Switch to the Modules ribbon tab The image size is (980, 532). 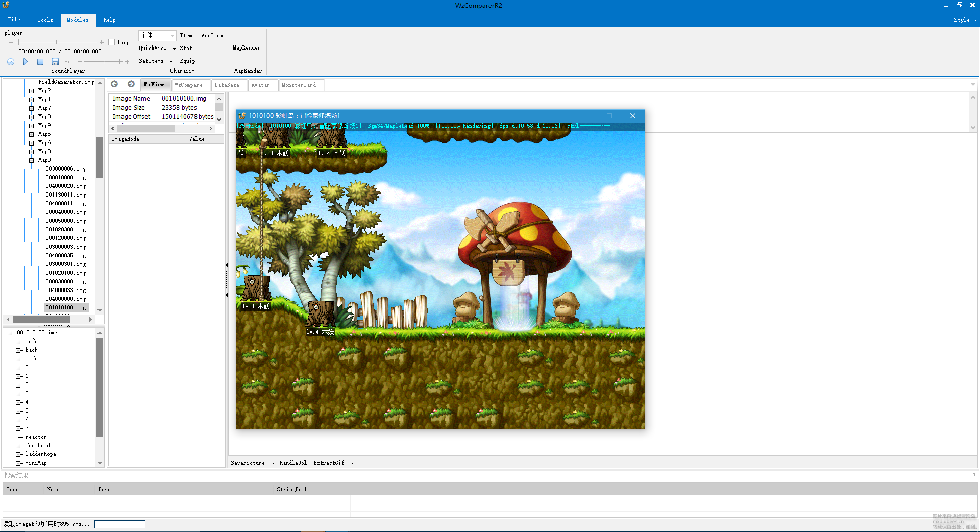[x=78, y=20]
